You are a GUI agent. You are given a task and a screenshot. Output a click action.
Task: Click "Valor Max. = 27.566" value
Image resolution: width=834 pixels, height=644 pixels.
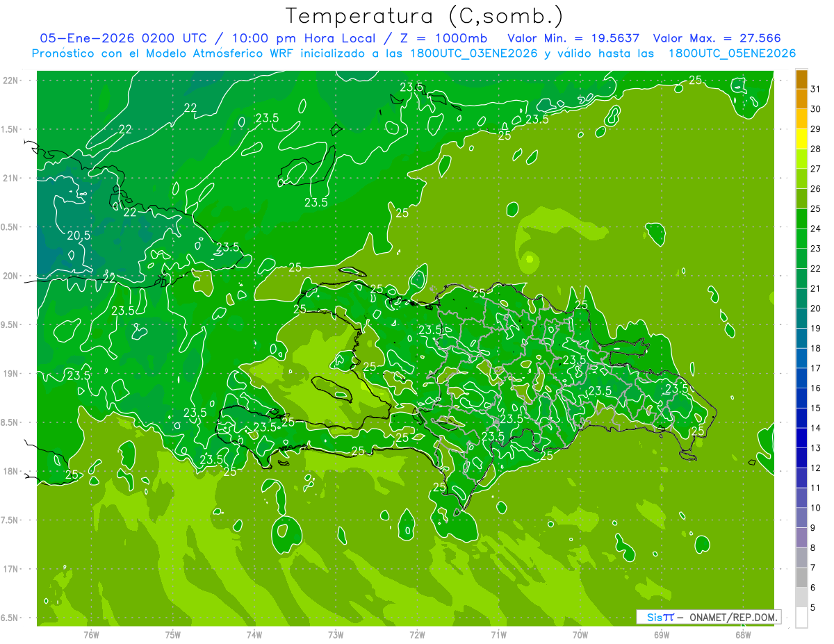tap(718, 38)
